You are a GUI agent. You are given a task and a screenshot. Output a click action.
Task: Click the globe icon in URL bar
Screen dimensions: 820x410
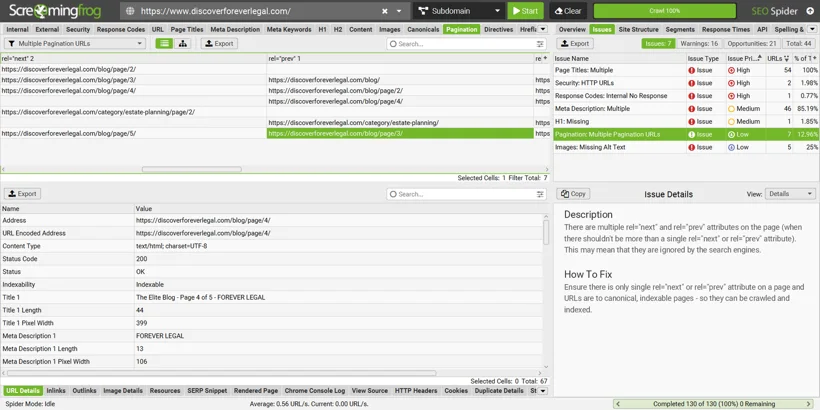click(130, 11)
